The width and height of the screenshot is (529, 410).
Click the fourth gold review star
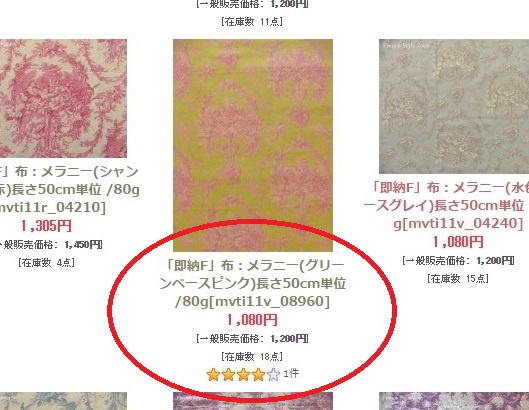(258, 375)
